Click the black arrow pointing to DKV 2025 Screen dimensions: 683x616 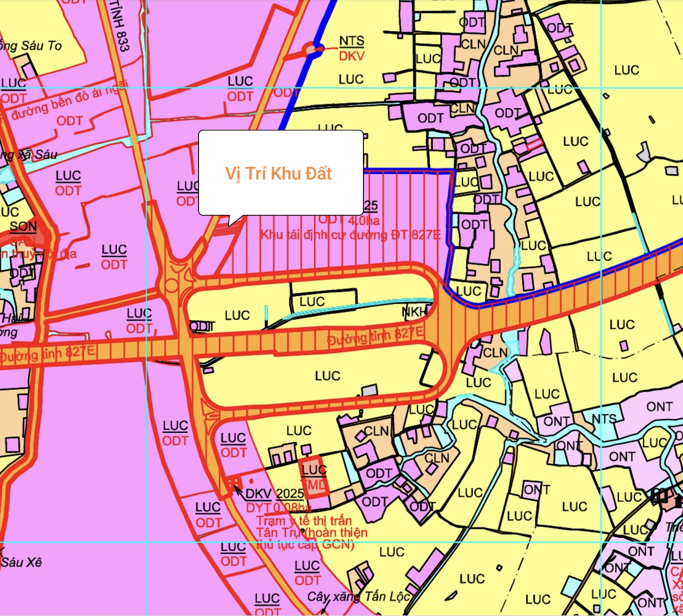coord(238,490)
